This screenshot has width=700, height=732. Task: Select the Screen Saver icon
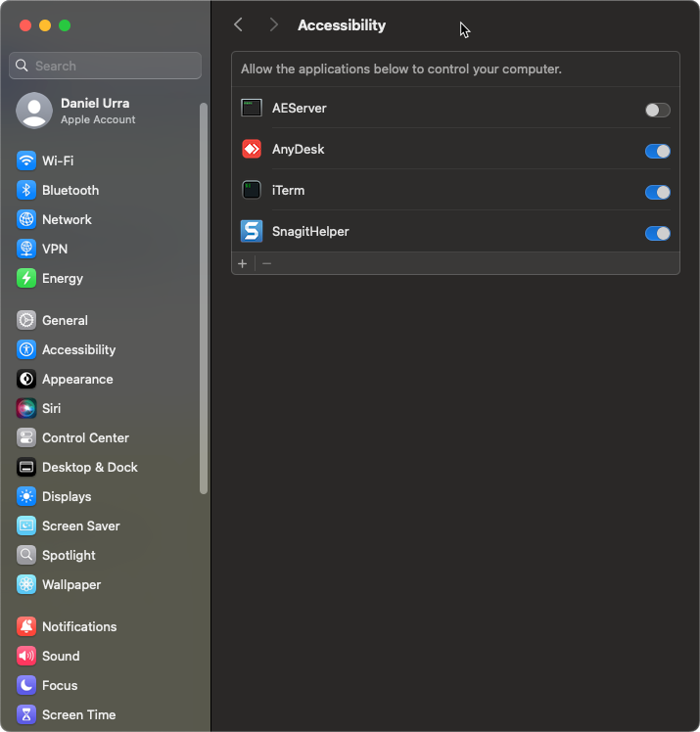(26, 526)
